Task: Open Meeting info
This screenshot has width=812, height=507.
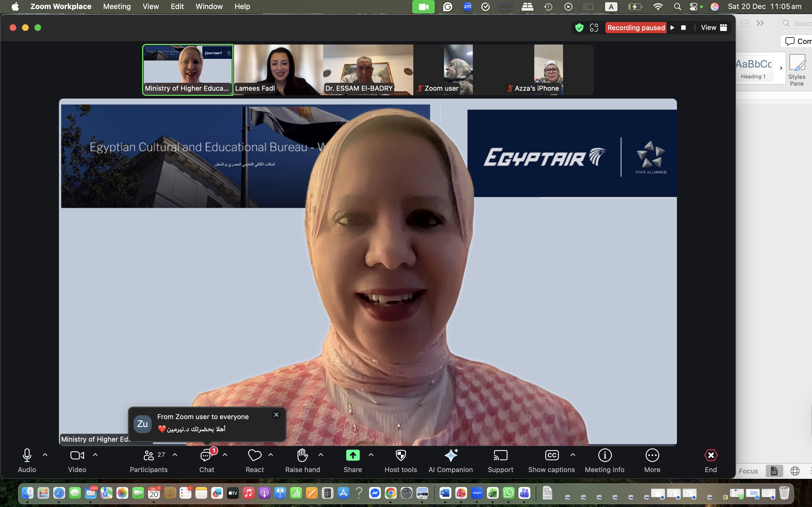Action: click(605, 456)
